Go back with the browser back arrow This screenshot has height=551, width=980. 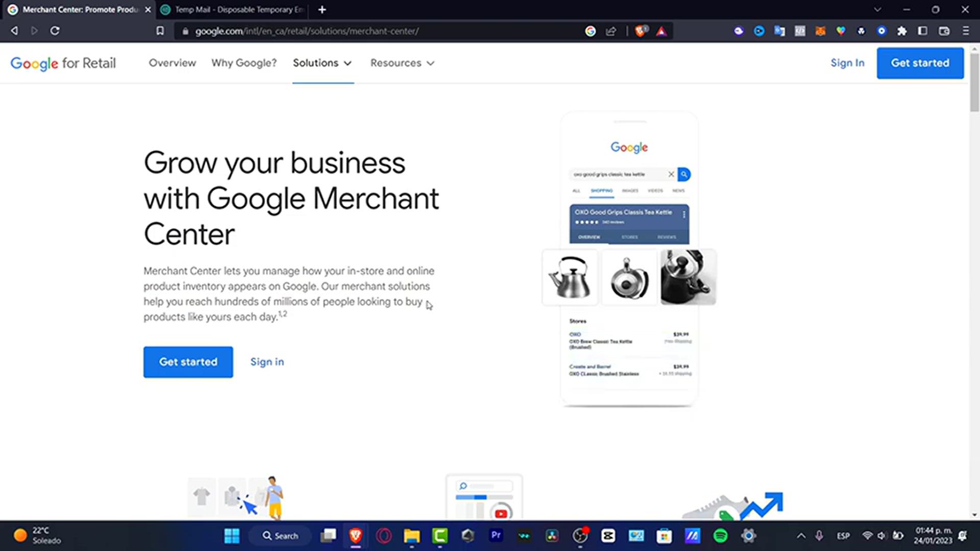click(x=14, y=31)
